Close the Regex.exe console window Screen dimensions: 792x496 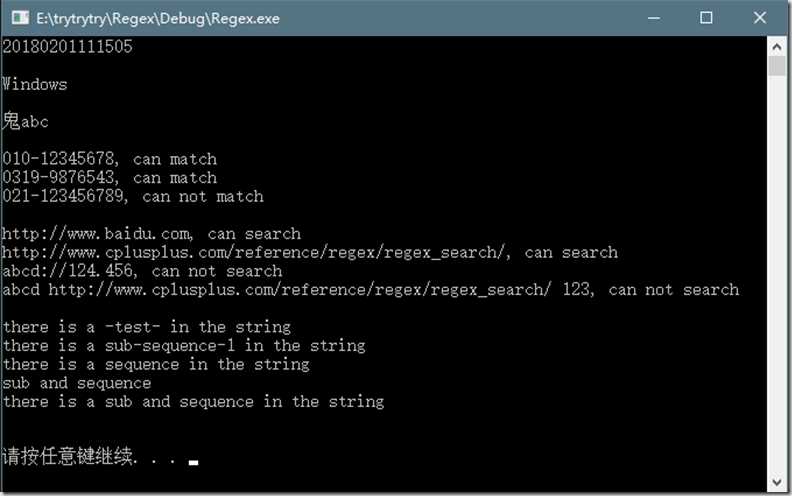point(760,18)
